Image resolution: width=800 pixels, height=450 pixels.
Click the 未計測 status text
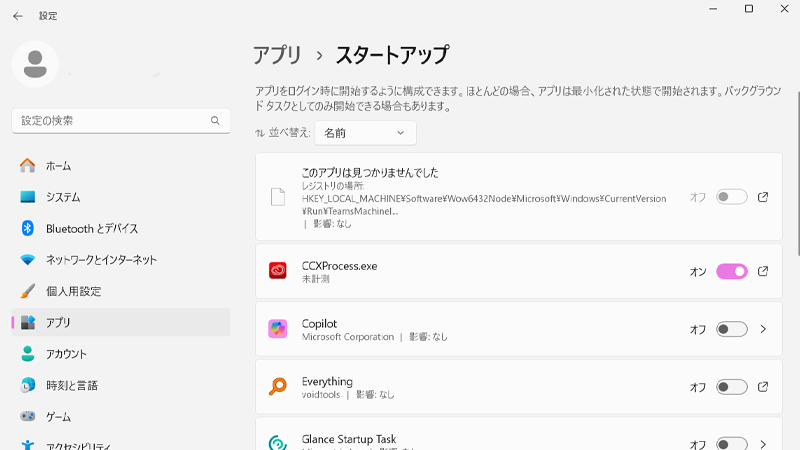[x=315, y=279]
